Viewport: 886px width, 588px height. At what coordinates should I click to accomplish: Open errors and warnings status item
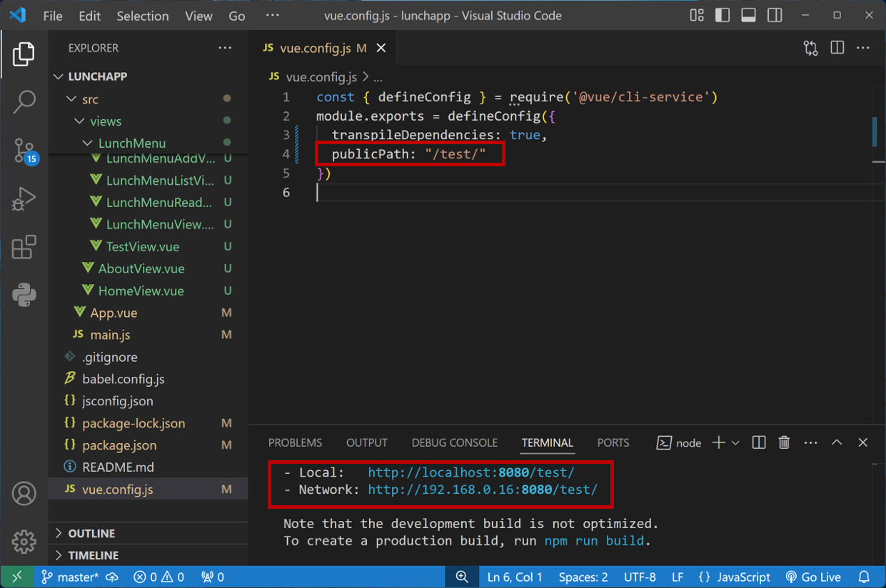[x=159, y=577]
